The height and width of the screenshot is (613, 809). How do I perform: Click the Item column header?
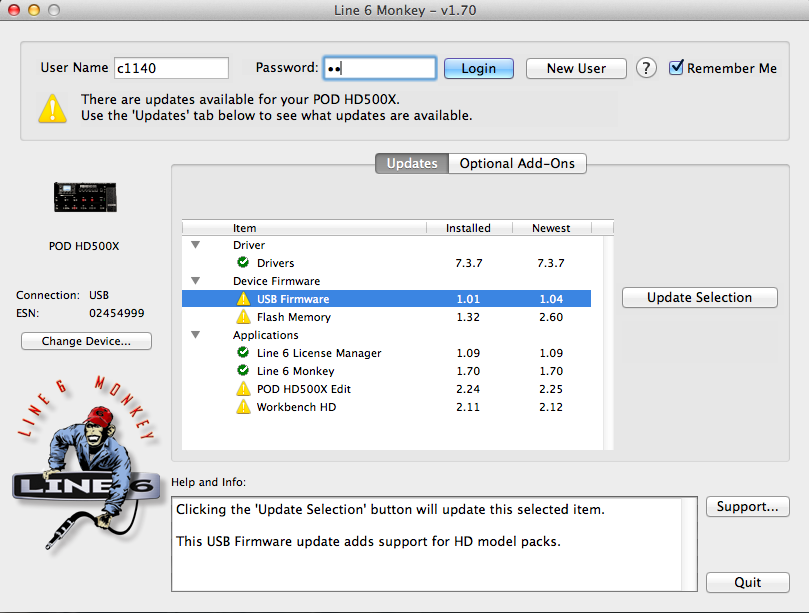click(304, 228)
